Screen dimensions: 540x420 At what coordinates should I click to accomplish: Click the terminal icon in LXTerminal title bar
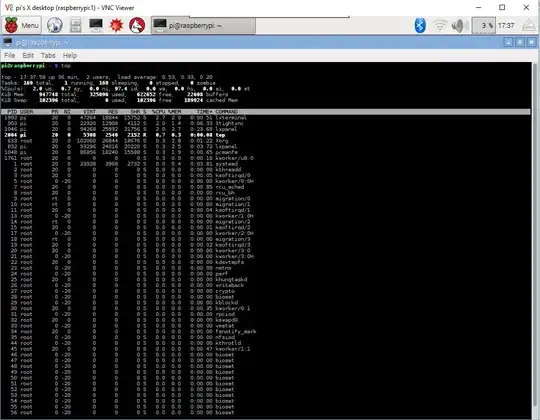click(x=8, y=42)
